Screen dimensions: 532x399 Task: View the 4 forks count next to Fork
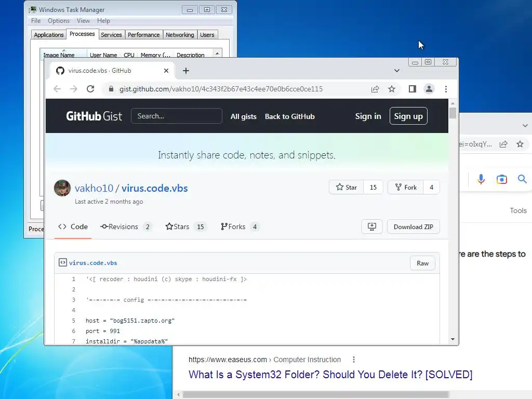432,187
